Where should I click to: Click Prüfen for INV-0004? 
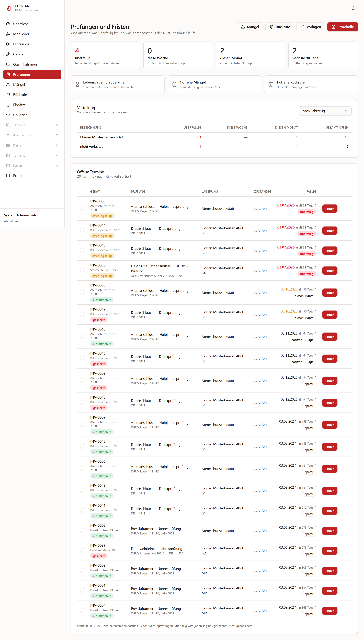pyautogui.click(x=329, y=611)
